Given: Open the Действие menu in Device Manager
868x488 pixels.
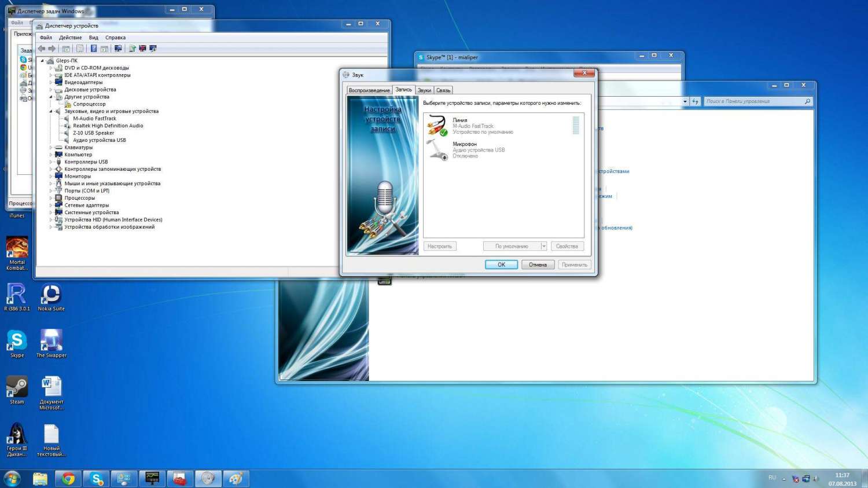Looking at the screenshot, I should click(70, 38).
